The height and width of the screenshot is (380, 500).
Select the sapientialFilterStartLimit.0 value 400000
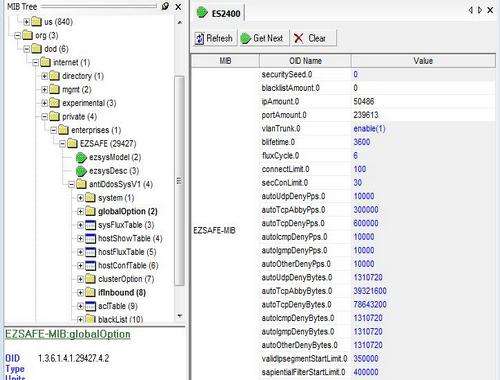coord(366,372)
